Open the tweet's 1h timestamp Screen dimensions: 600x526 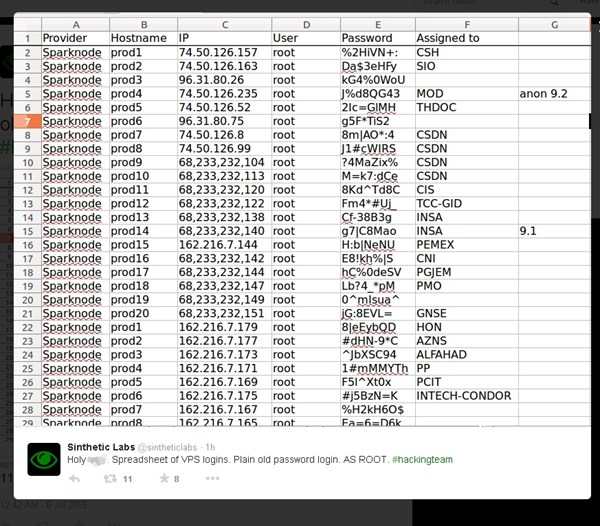[210, 447]
